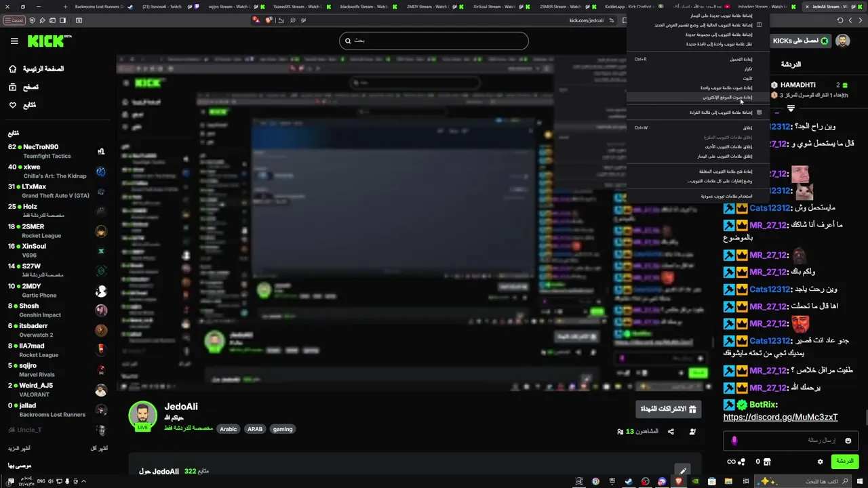
Task: Choose pin tab in context menu
Action: (x=698, y=79)
